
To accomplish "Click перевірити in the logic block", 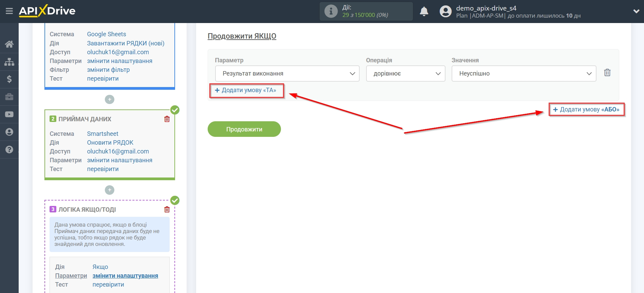I will click(108, 285).
